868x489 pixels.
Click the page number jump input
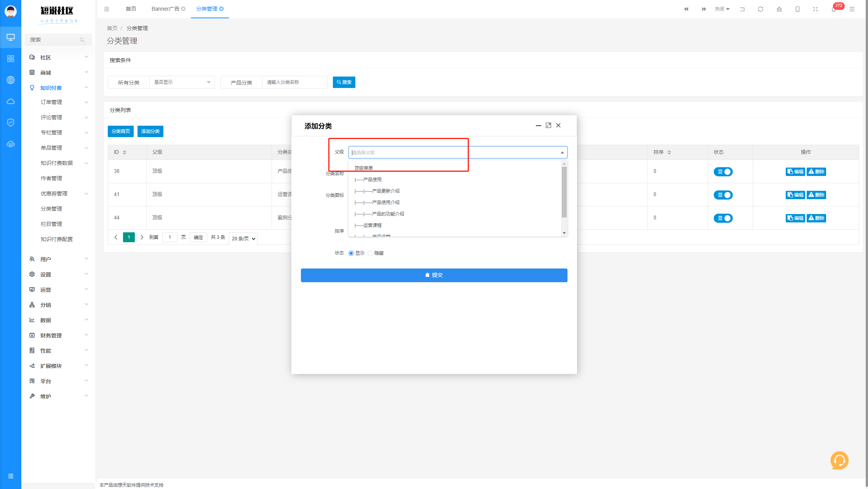coord(170,238)
